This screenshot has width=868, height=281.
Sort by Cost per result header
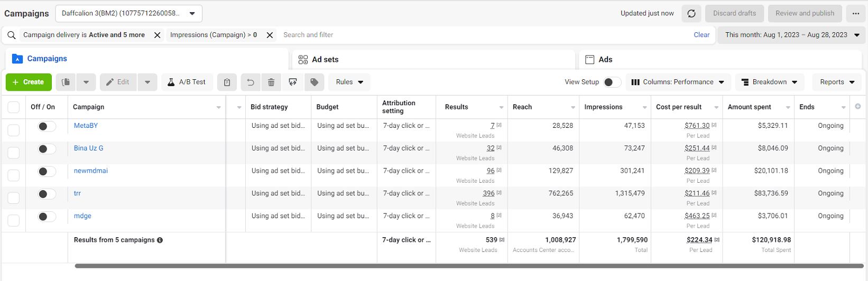(x=687, y=107)
